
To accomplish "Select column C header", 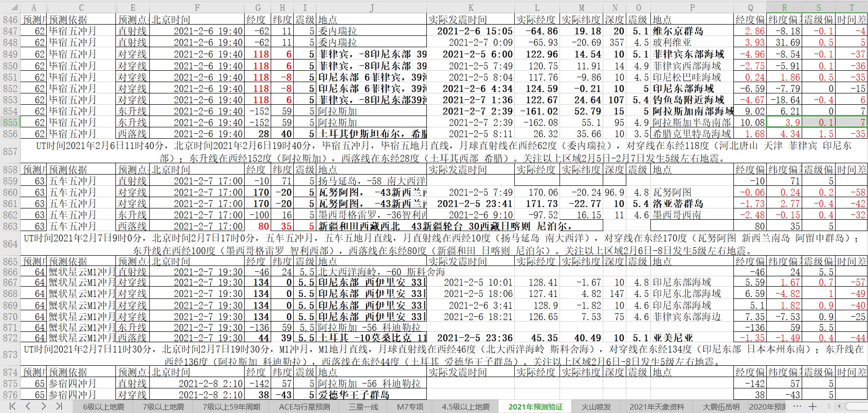I will click(x=82, y=7).
